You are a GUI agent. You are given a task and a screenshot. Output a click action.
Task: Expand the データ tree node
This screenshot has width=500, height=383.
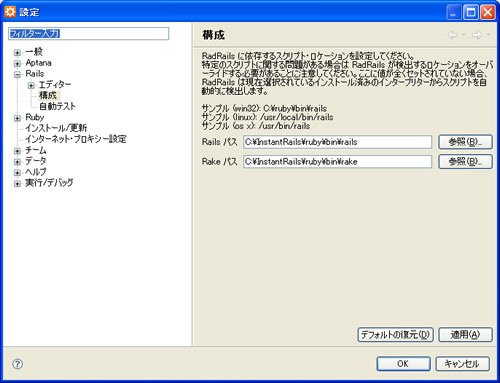coord(17,162)
